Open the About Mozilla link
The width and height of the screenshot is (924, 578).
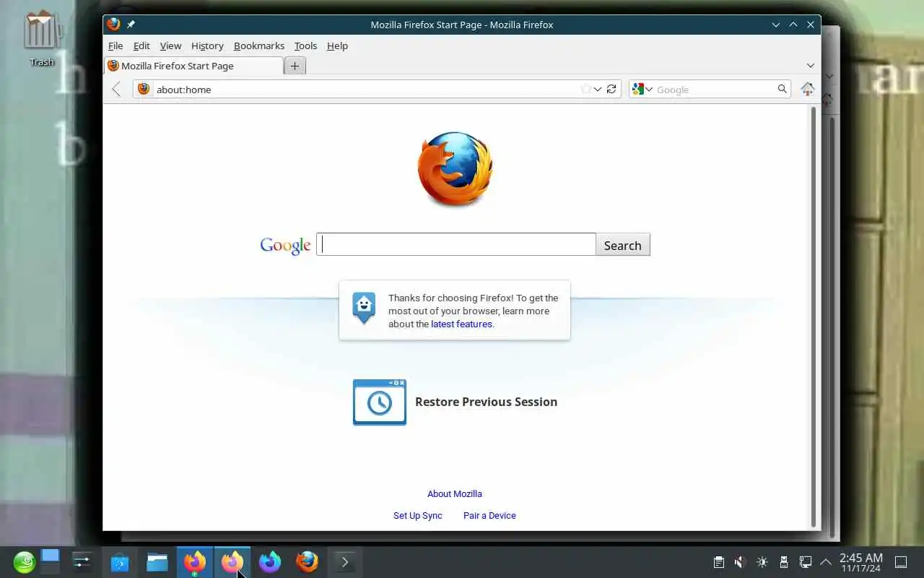tap(455, 493)
